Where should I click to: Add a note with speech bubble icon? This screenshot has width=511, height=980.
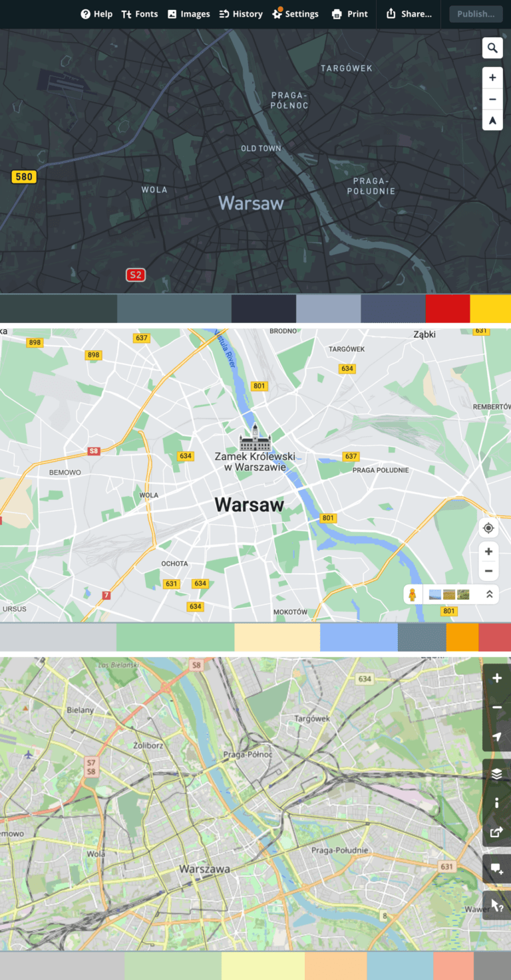point(497,869)
